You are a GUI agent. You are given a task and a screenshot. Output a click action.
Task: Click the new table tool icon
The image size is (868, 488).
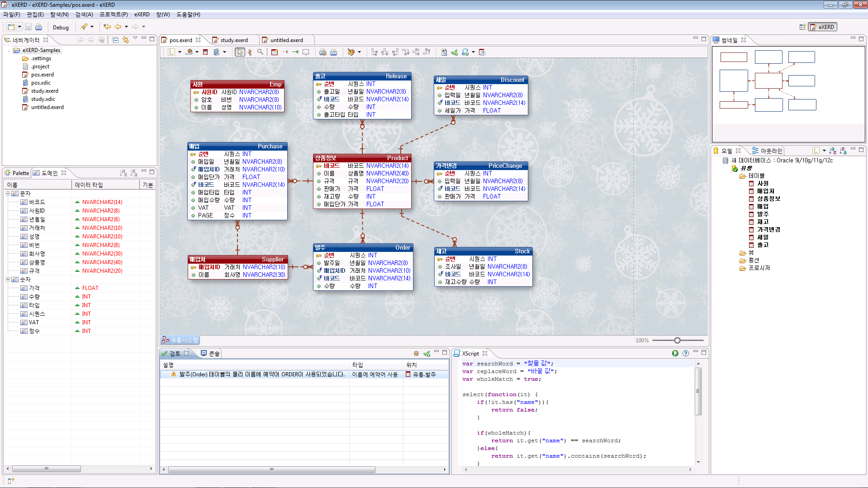coord(275,52)
